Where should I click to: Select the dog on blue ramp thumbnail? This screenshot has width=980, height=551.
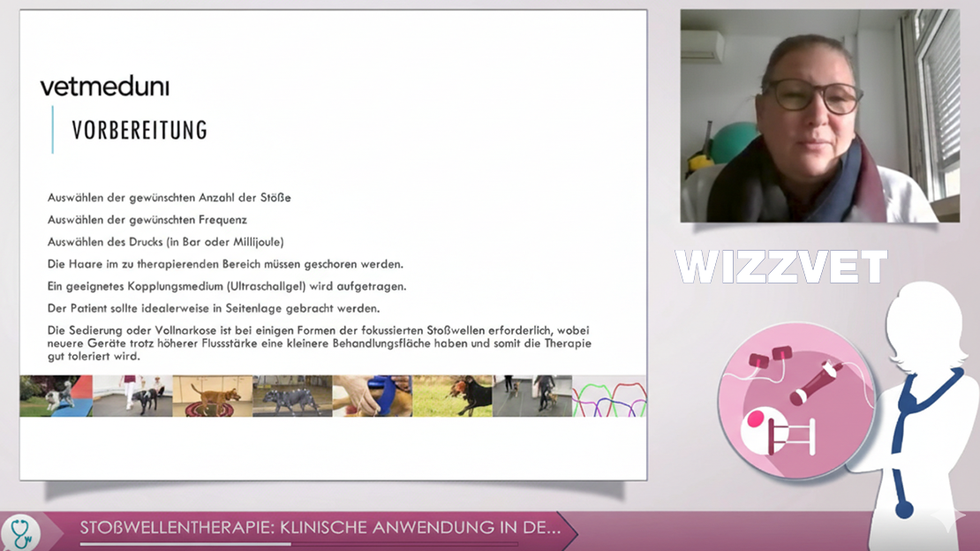click(56, 396)
